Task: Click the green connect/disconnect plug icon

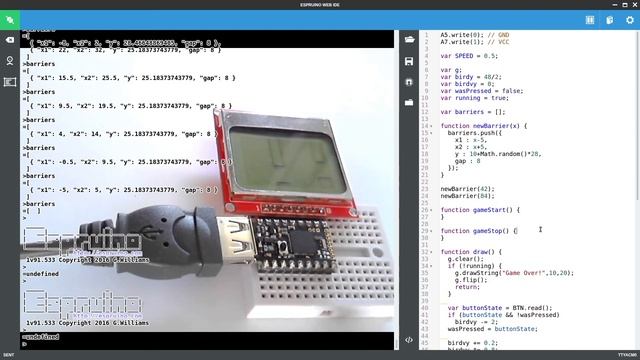Action: pyautogui.click(x=10, y=20)
